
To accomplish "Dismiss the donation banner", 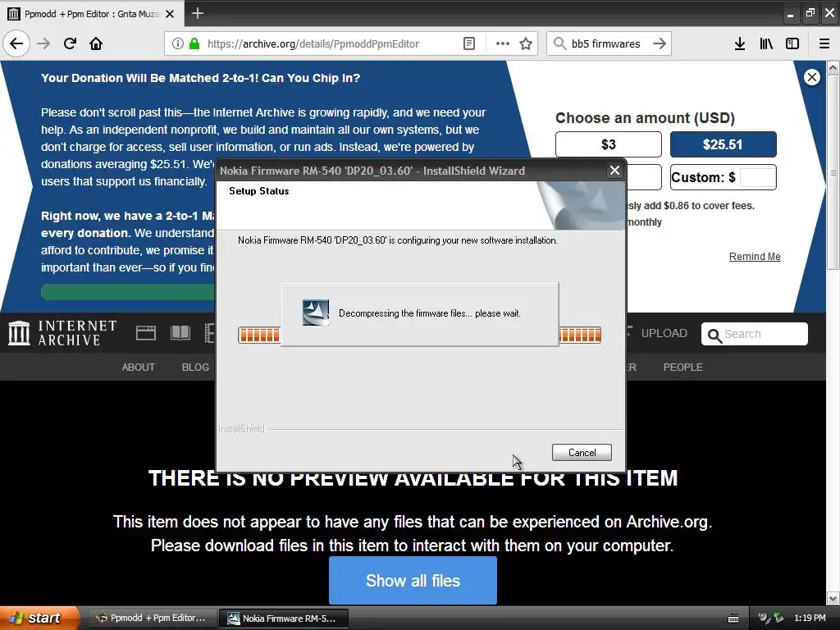I will (811, 77).
